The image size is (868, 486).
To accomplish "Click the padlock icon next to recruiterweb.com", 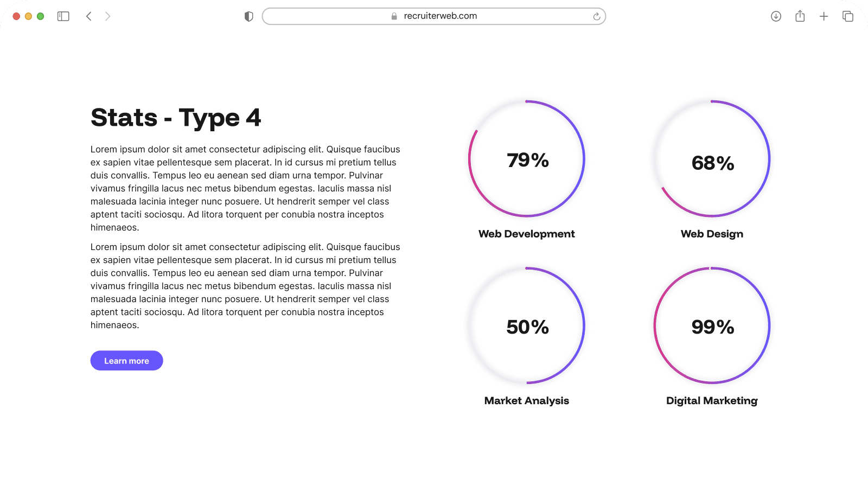I will [x=392, y=16].
